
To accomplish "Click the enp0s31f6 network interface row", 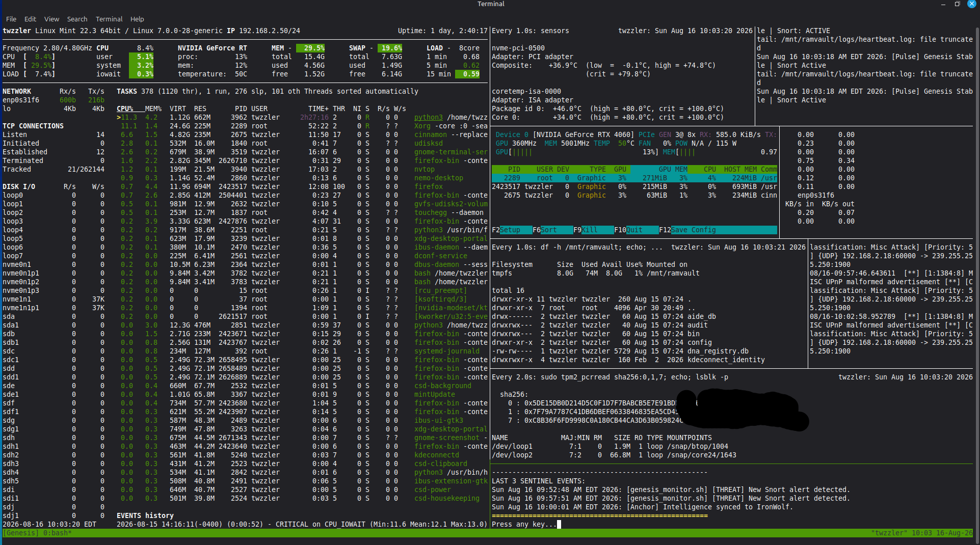I will (x=54, y=100).
